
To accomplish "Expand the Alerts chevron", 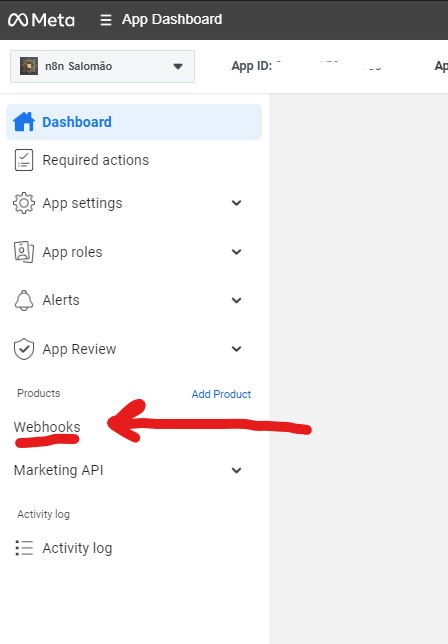I will coord(237,300).
